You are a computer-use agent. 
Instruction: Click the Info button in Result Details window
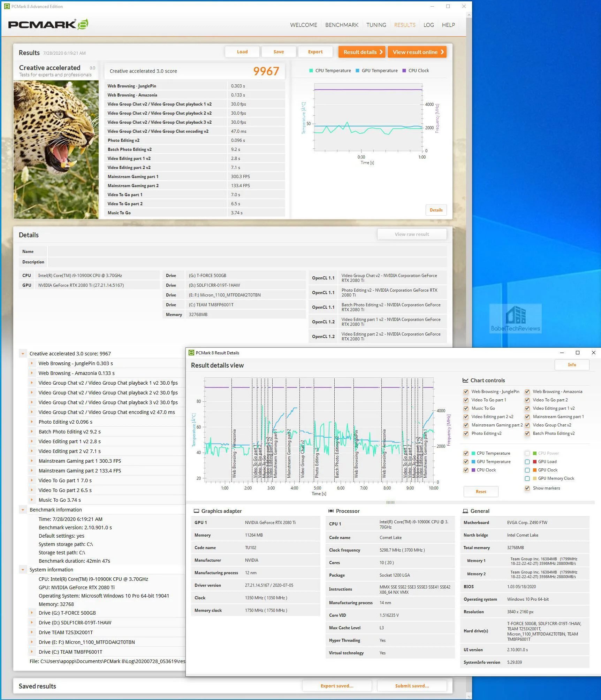[572, 365]
